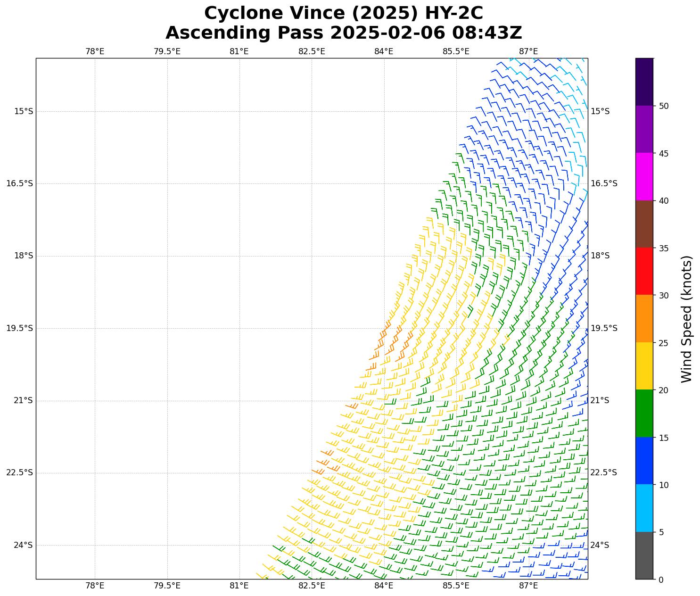
Task: Click the red 30–35 knot colorbar segment
Action: click(644, 271)
